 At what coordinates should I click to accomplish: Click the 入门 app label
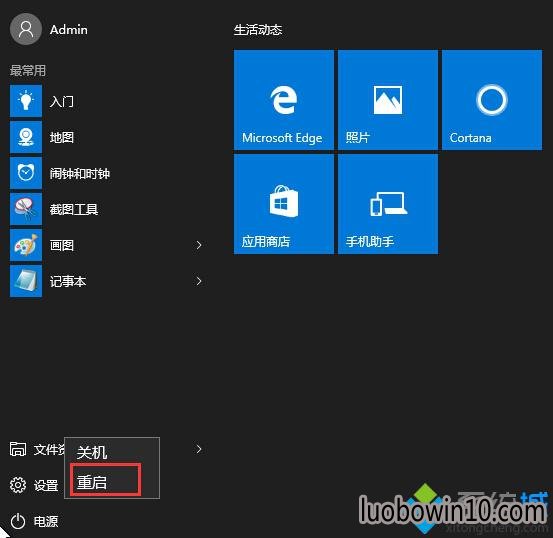pos(62,102)
